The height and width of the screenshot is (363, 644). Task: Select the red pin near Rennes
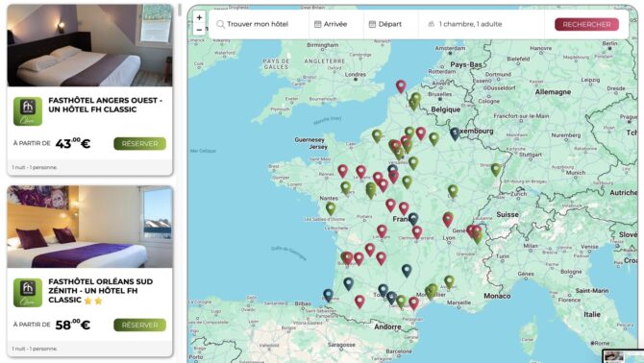342,171
